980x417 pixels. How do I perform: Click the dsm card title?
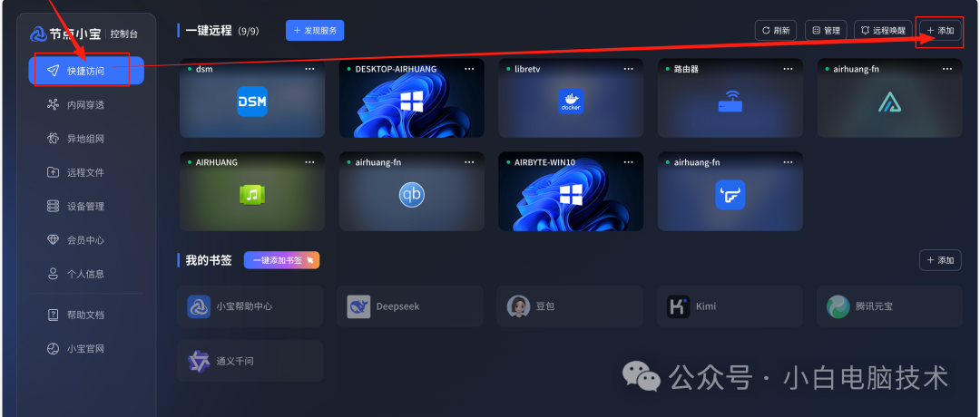click(204, 69)
